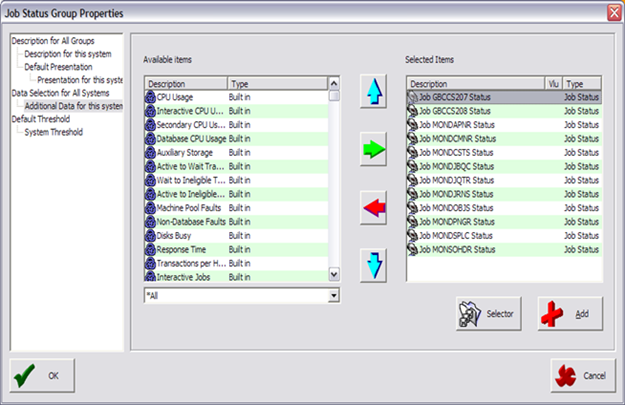Select the CPU Usage item icon

coord(150,98)
